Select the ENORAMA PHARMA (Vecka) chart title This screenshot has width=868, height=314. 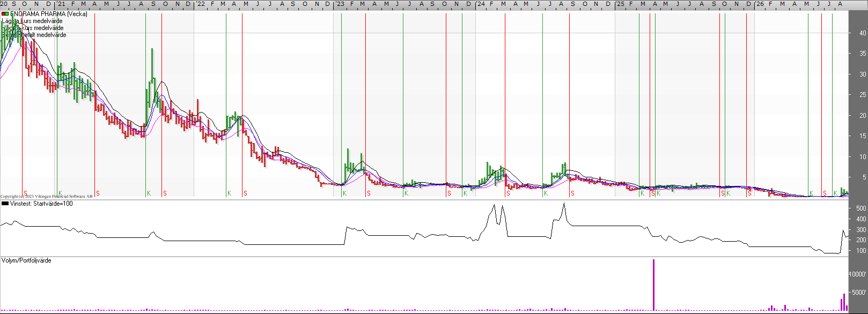point(49,14)
